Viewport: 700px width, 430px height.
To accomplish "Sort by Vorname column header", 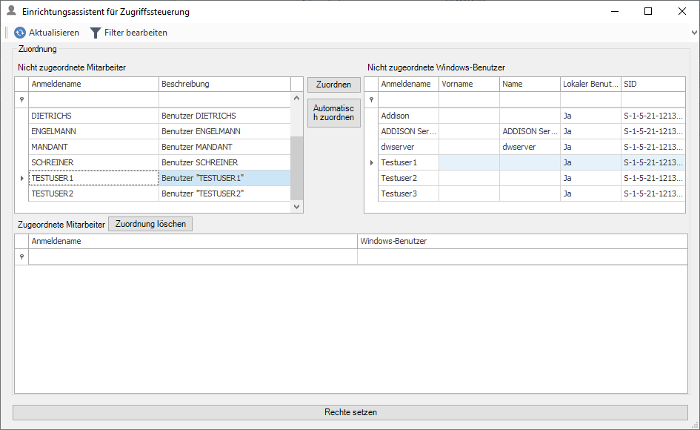I will [469, 84].
